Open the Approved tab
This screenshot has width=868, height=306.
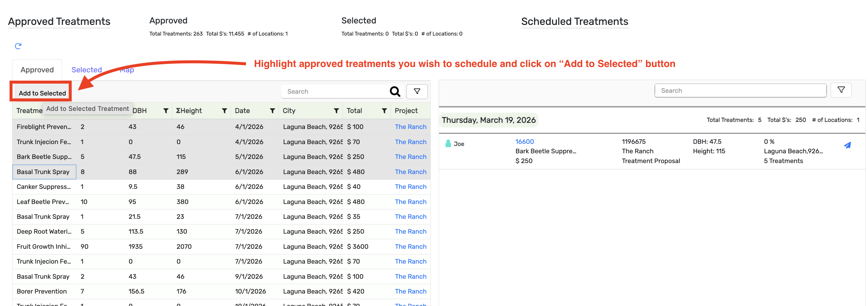[x=37, y=70]
